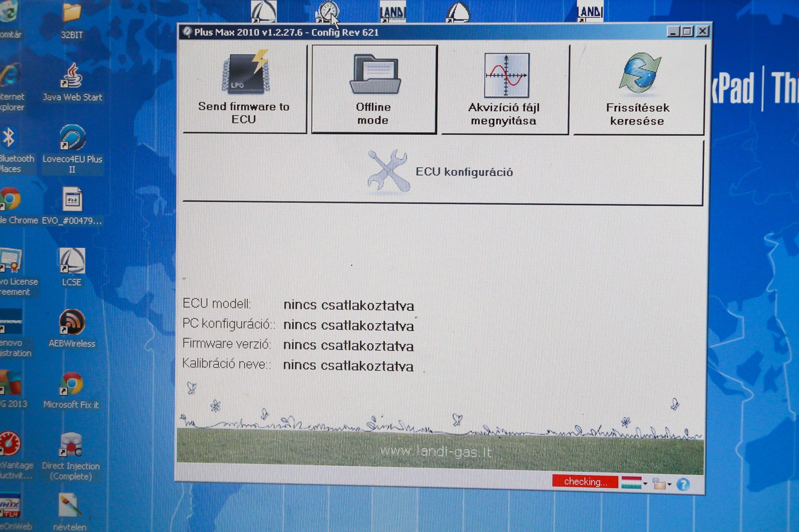Open ECU konfiguráció with wrench icon
The width and height of the screenshot is (799, 532).
point(442,172)
